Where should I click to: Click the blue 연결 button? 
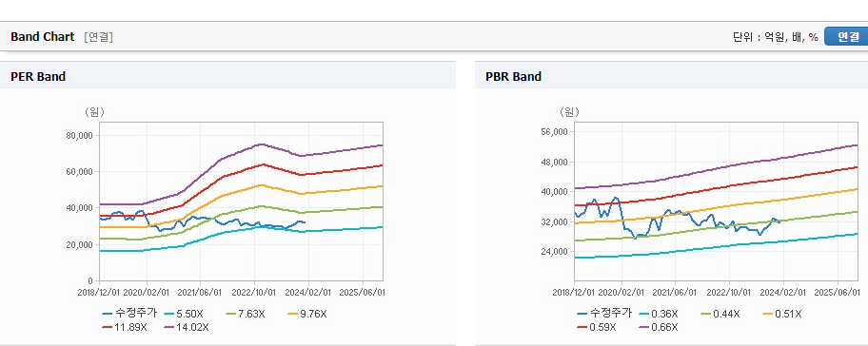pos(846,36)
